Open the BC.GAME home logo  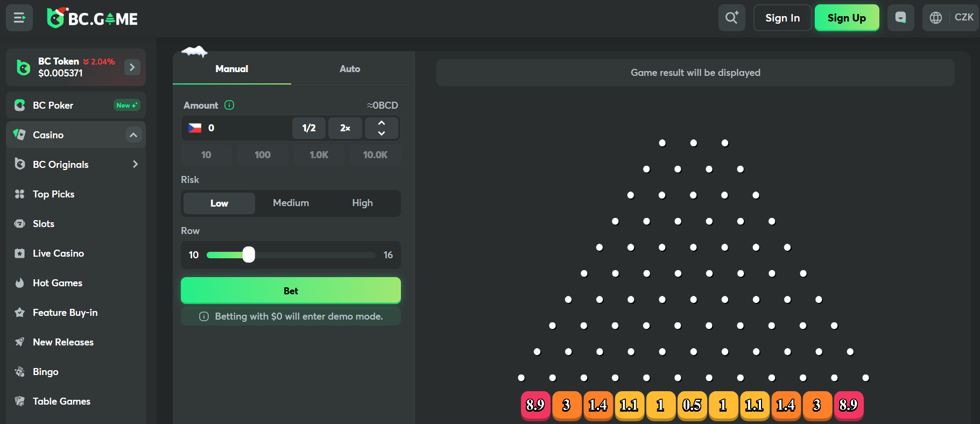92,18
